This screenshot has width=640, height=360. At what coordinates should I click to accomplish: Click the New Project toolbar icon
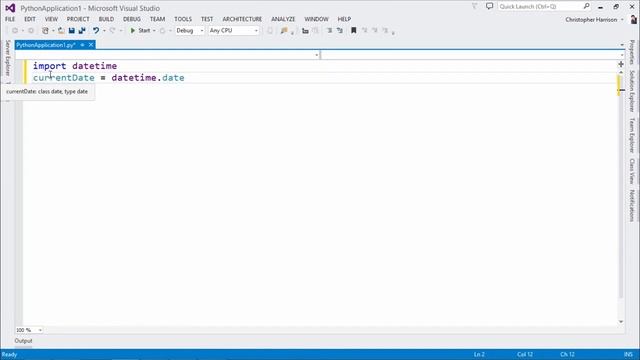coord(45,31)
